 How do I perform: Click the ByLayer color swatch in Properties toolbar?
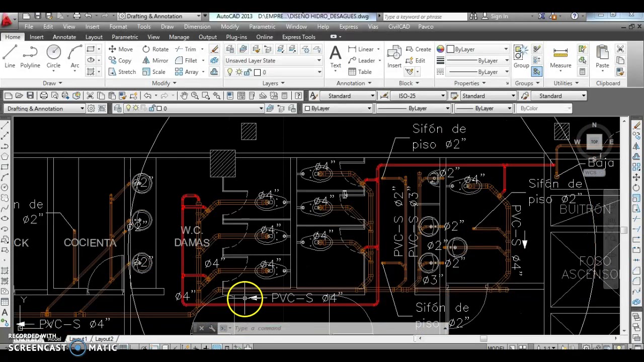point(308,109)
